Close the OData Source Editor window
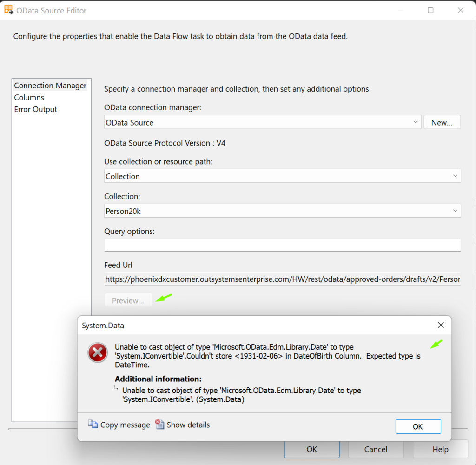 coord(460,10)
